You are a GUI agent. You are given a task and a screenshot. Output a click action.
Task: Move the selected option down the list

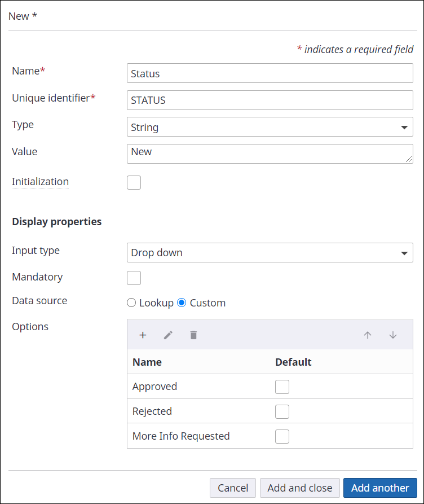click(392, 335)
